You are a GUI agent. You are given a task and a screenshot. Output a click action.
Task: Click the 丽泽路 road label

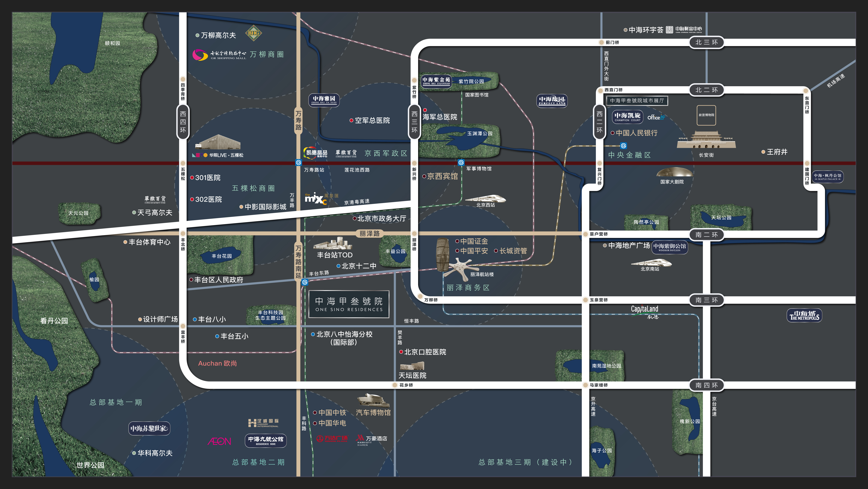(369, 233)
